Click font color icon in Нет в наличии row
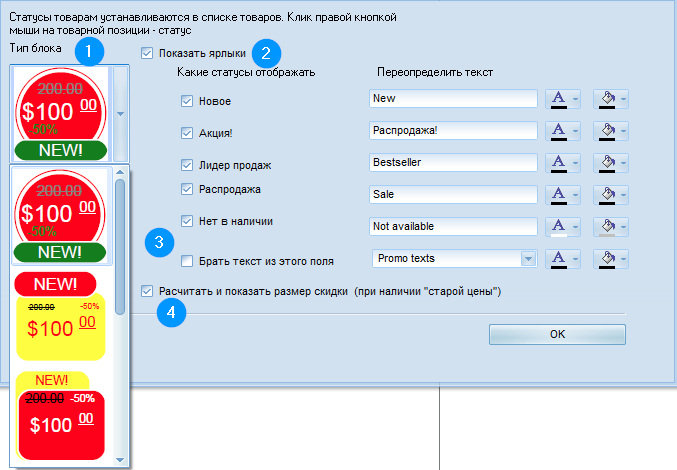This screenshot has width=677, height=470. tap(558, 227)
